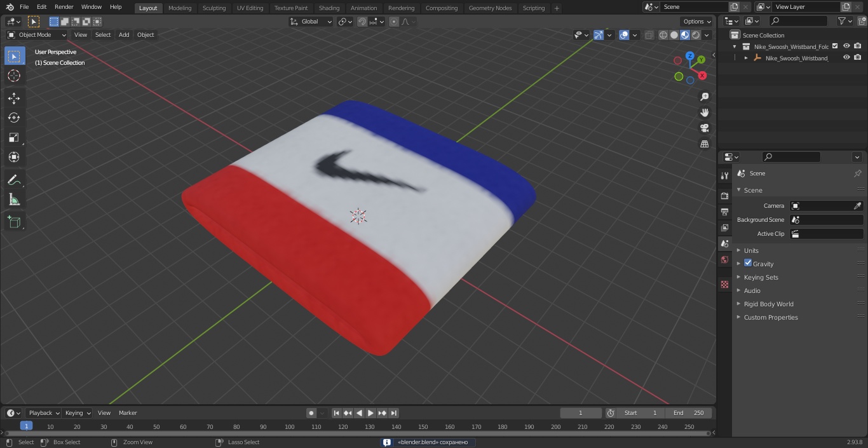
Task: Play the animation forward
Action: click(x=370, y=413)
